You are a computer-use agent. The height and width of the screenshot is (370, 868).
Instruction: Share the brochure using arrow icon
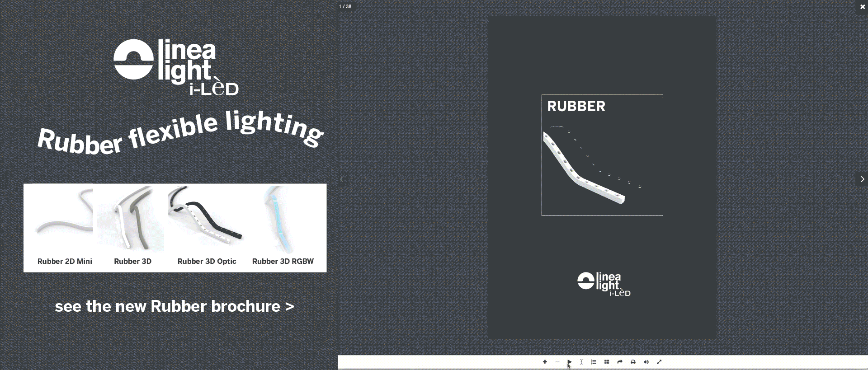(620, 362)
